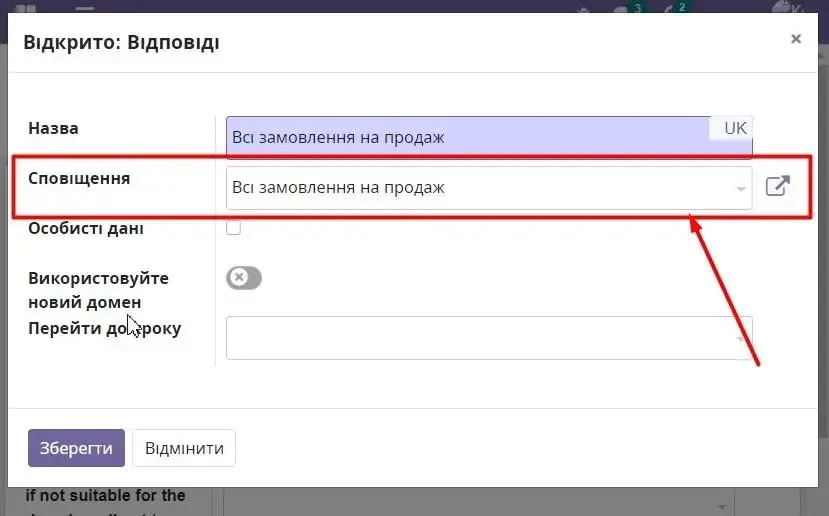Click the debug bug icon in top bar
This screenshot has height=516, width=829.
585,8
